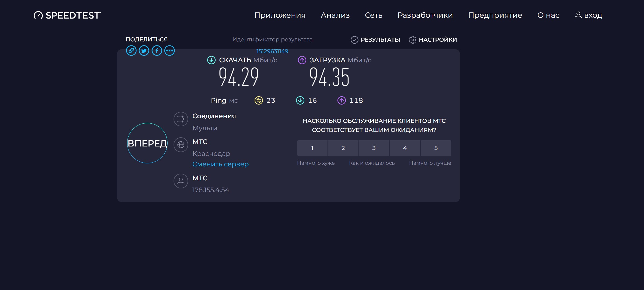Click the idle ping value 23
The height and width of the screenshot is (290, 644).
click(x=271, y=101)
